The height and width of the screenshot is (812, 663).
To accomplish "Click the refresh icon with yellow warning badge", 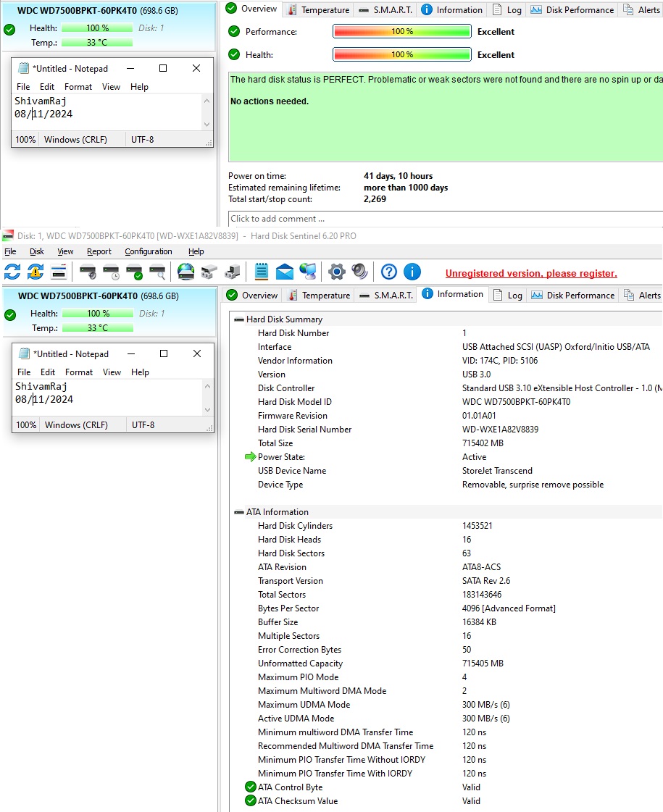I will tap(36, 272).
